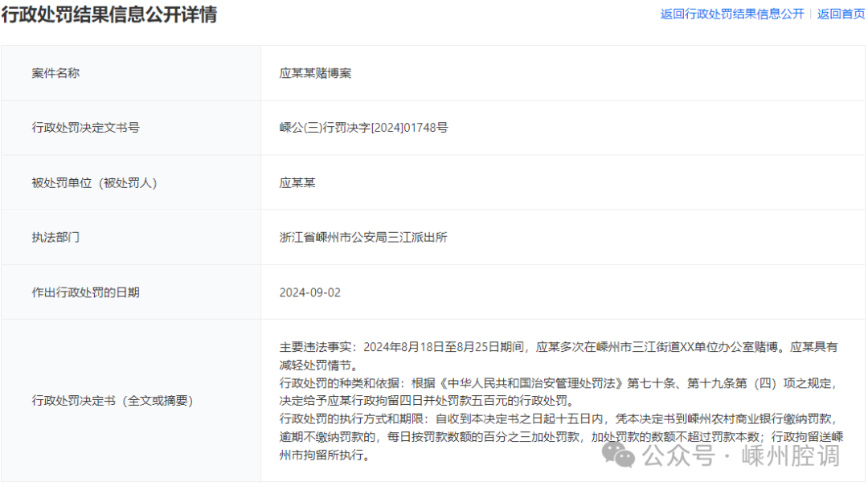Click the line starting with 行政处罚的执行方式和期限
Image resolution: width=868 pixels, height=490 pixels.
(559, 419)
